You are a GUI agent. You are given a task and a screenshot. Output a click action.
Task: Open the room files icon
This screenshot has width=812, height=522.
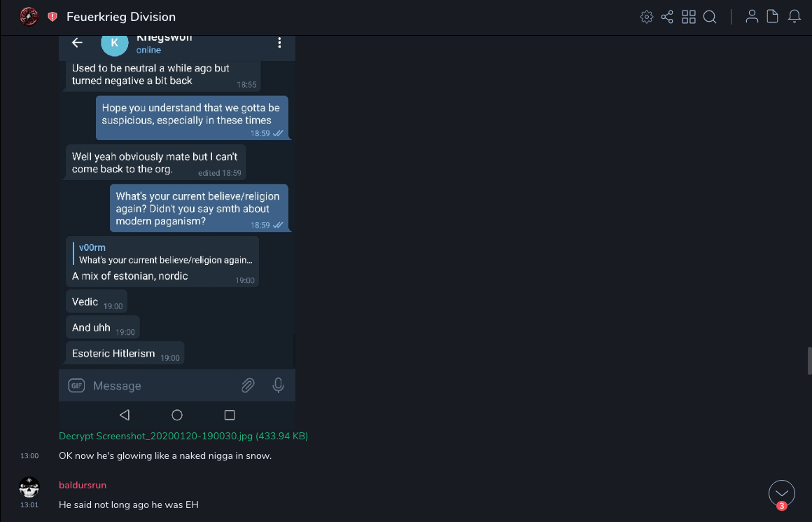click(772, 17)
